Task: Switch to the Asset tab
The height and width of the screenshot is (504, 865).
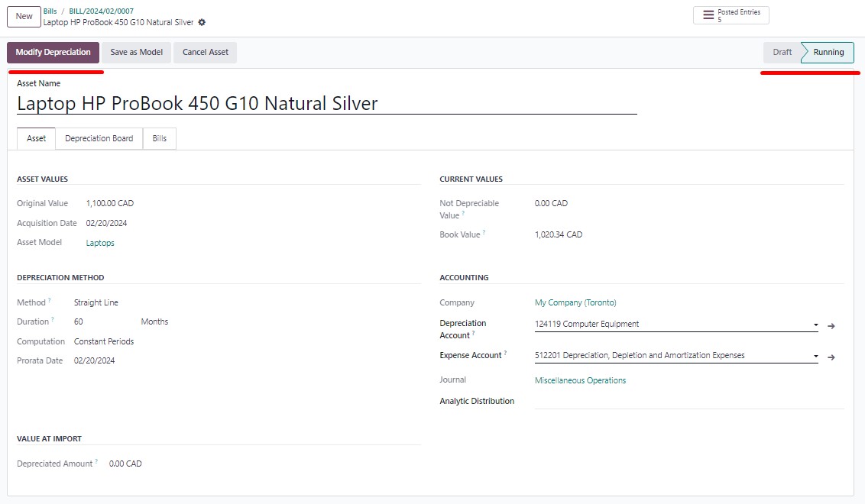Action: [37, 138]
